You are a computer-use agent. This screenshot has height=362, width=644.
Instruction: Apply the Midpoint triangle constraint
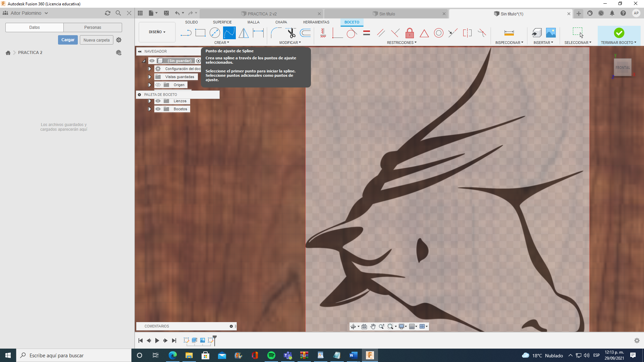point(424,33)
